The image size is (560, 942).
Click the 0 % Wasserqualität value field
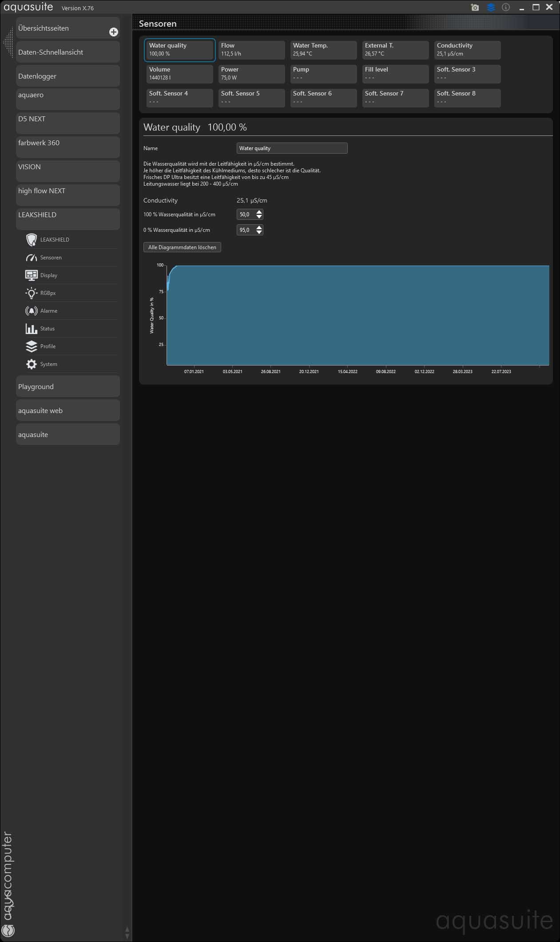[246, 230]
